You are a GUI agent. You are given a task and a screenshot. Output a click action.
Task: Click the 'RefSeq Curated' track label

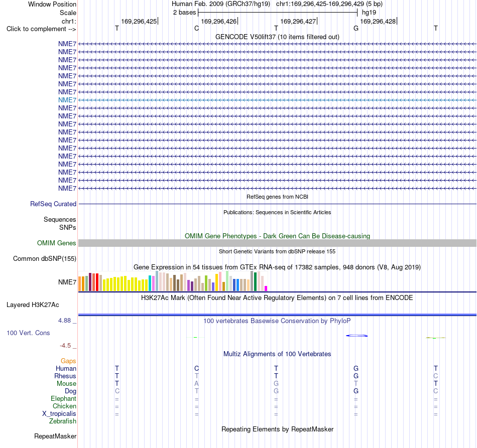tap(53, 204)
